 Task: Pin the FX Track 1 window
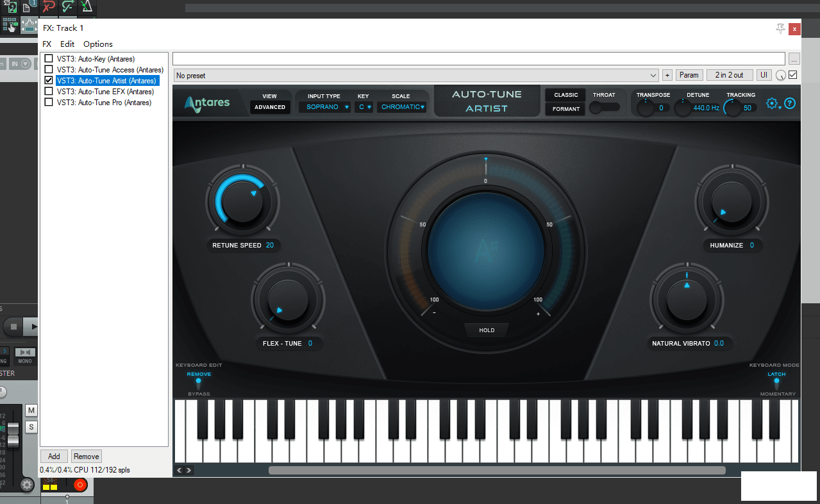pyautogui.click(x=780, y=28)
